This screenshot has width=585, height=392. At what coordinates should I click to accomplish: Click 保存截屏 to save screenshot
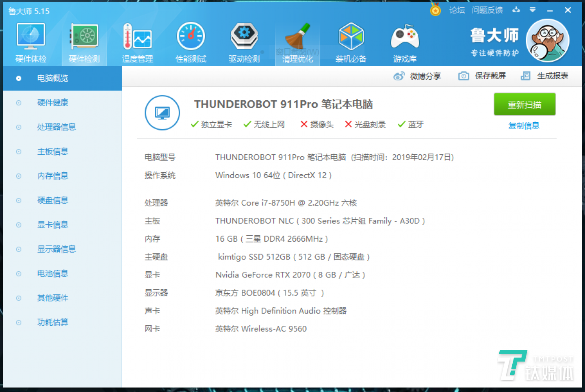point(483,76)
